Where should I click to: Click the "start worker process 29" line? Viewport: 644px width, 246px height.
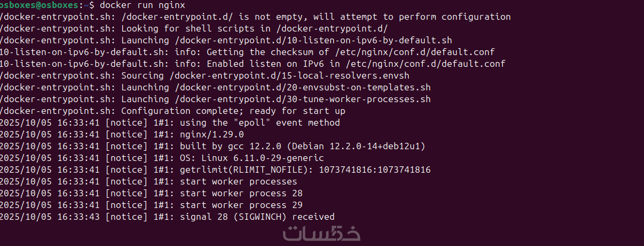[241, 205]
